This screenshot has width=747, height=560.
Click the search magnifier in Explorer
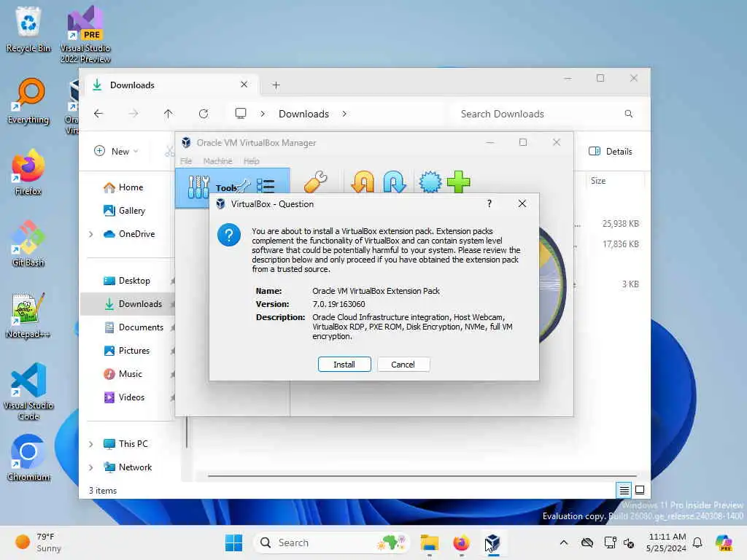click(628, 114)
